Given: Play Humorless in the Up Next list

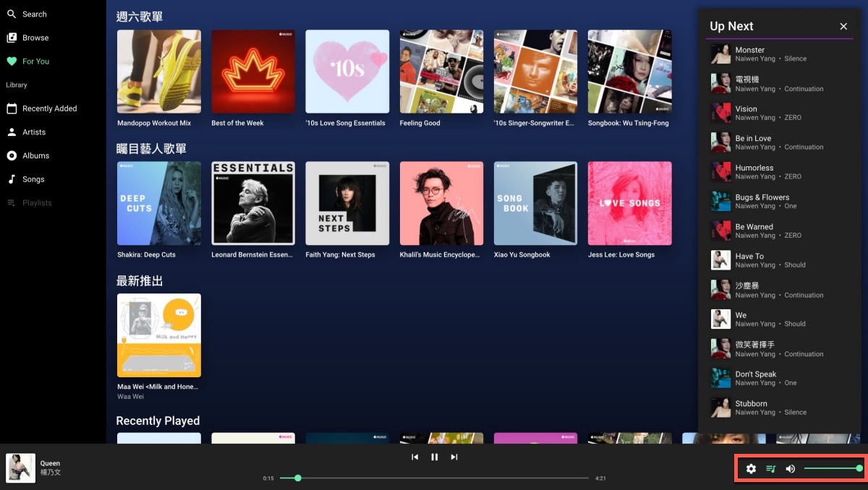Looking at the screenshot, I should [x=780, y=172].
